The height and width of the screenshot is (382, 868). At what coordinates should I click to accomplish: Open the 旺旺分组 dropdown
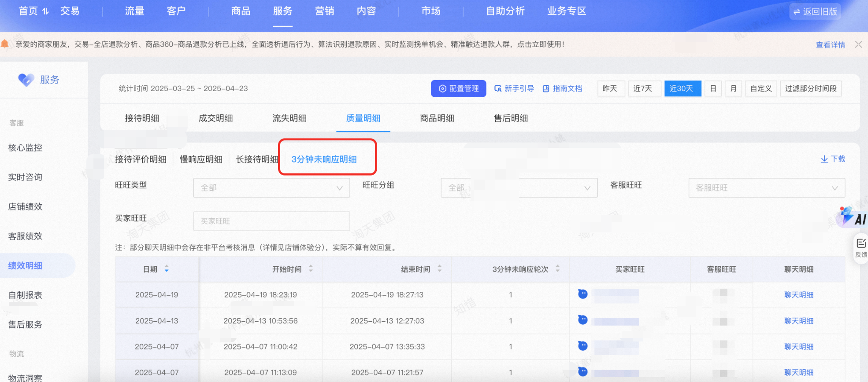coord(519,188)
